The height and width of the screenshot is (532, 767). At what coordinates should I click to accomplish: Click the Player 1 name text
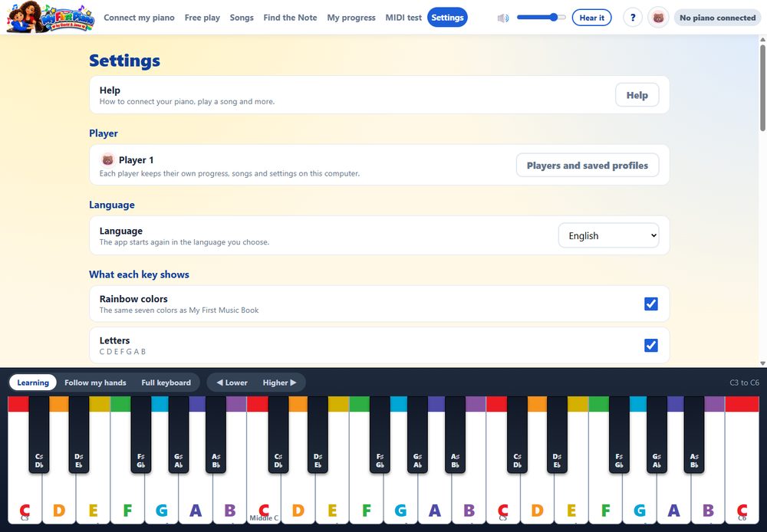tap(136, 160)
